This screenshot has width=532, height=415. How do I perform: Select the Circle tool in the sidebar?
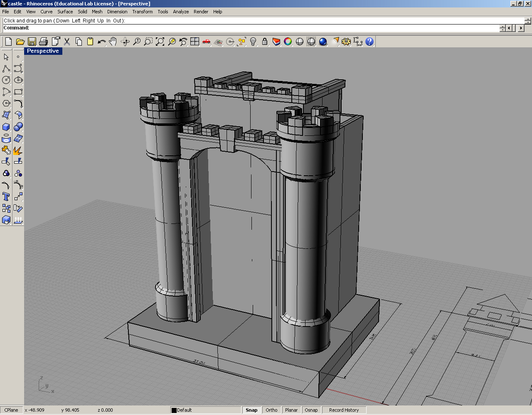point(6,80)
